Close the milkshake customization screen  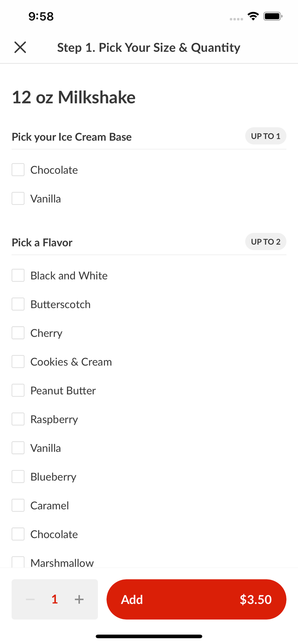pyautogui.click(x=20, y=47)
